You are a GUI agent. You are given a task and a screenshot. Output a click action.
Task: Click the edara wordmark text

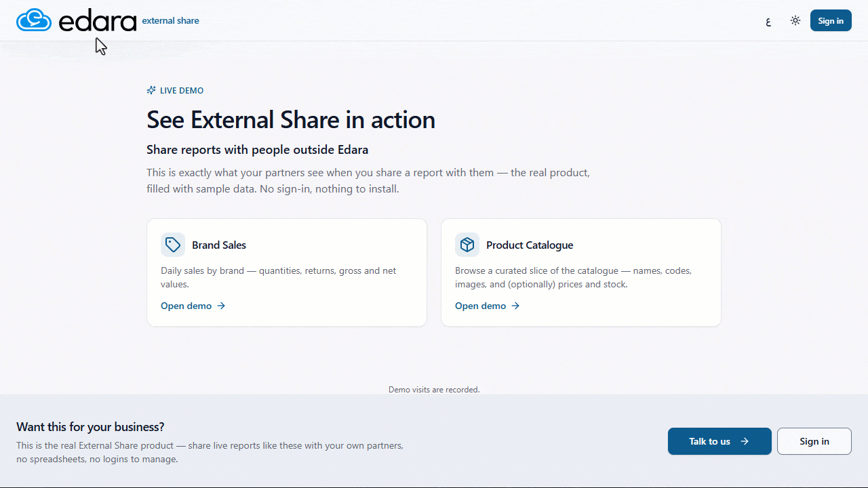click(x=98, y=22)
